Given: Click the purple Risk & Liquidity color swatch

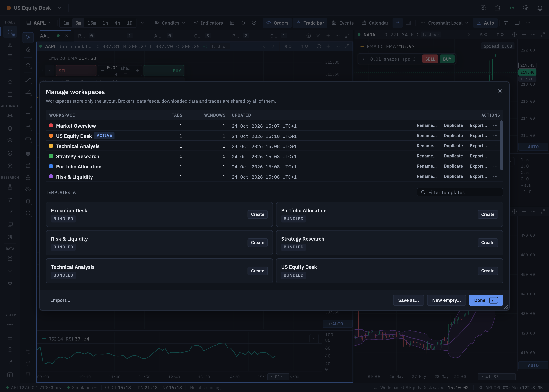Looking at the screenshot, I should point(51,176).
